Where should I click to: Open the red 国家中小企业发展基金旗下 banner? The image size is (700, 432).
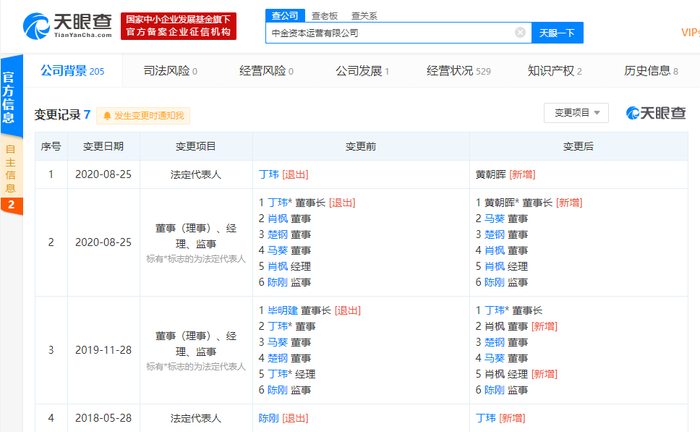(x=178, y=26)
